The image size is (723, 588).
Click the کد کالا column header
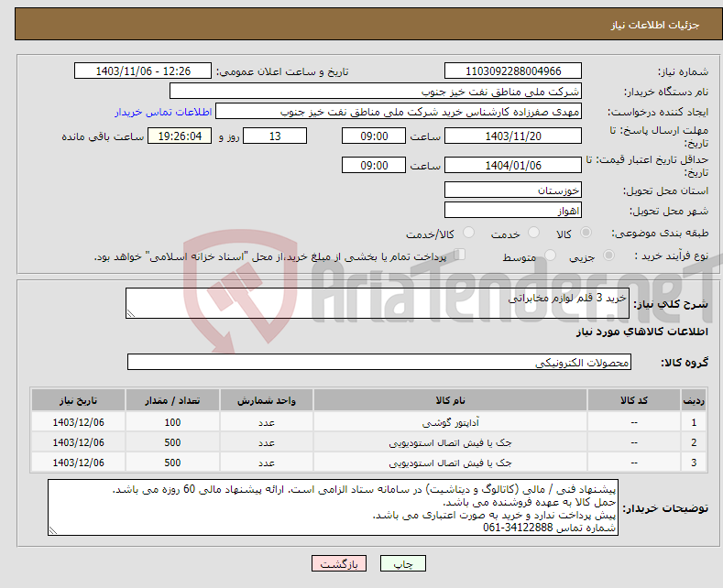pyautogui.click(x=634, y=400)
